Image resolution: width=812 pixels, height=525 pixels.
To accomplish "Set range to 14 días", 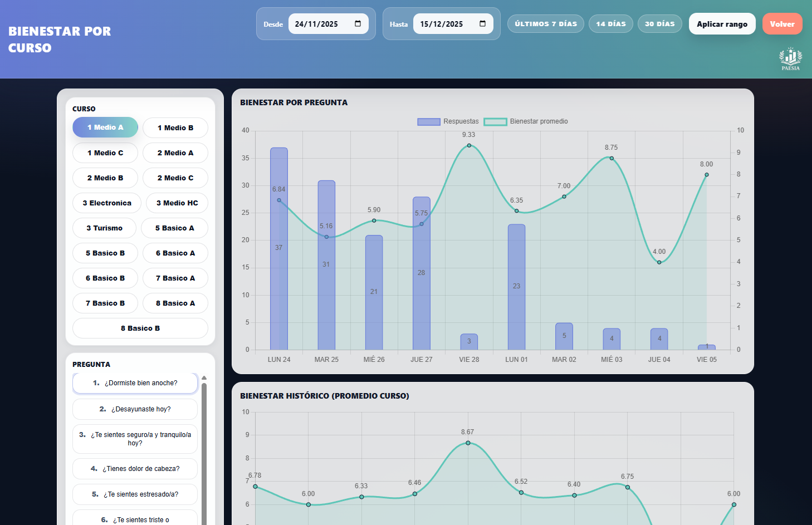I will (610, 24).
